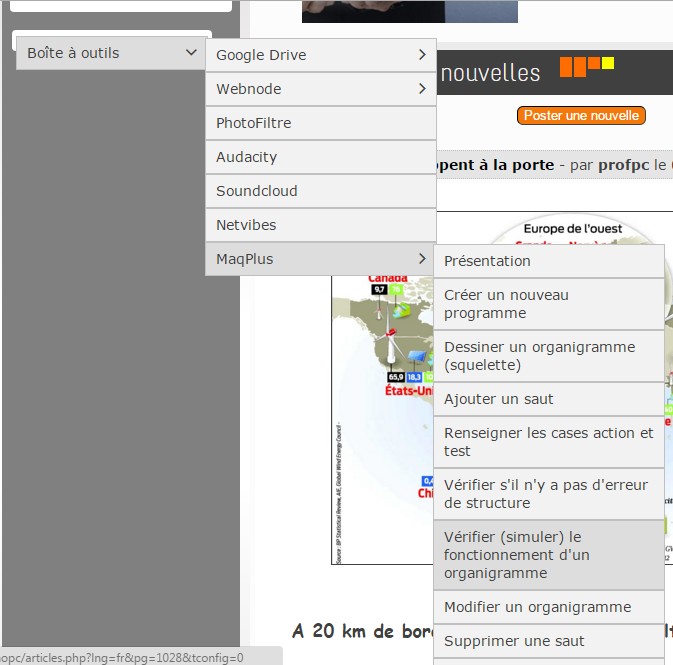Click the '18,3' blue value box on the map

pyautogui.click(x=414, y=377)
